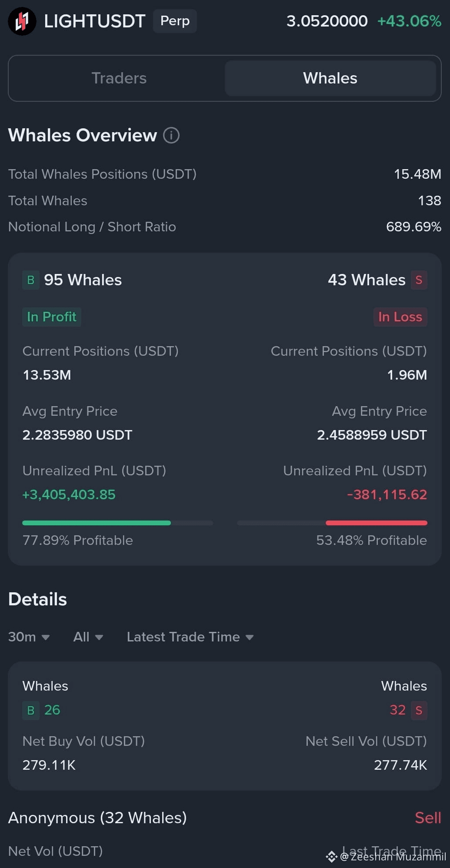Open the Anonymous (32 Whales) entry
This screenshot has height=868, width=450.
(x=97, y=818)
